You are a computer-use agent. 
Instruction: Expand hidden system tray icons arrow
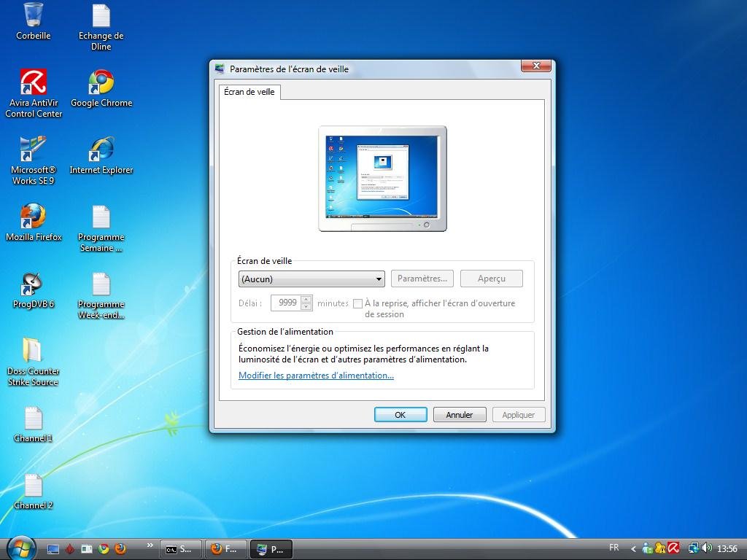(x=633, y=549)
